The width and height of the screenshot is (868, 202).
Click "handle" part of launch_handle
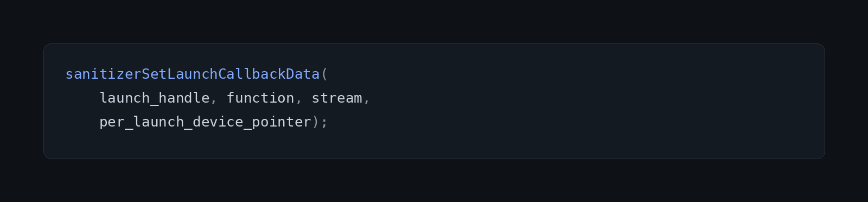184,98
